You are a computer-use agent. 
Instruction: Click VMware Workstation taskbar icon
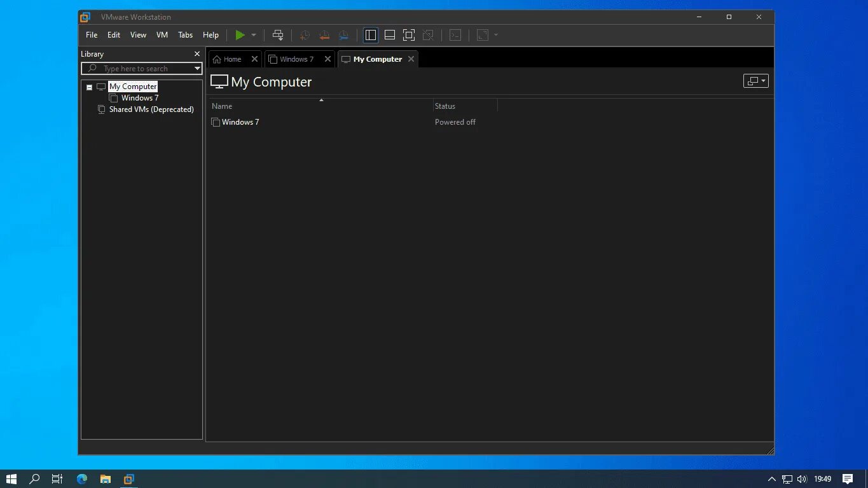pyautogui.click(x=129, y=478)
